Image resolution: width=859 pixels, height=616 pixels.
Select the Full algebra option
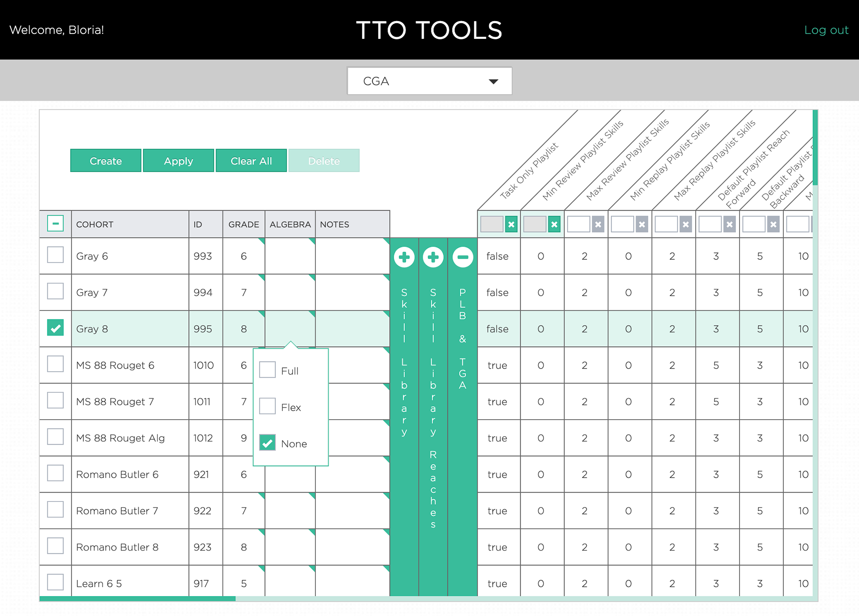coord(268,370)
